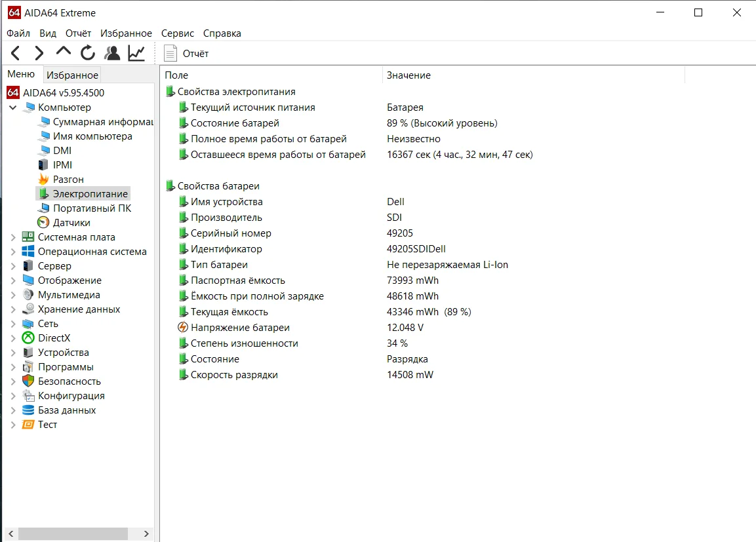Screen dimensions: 756x542
Task: Click the Безопасность shield icon
Action: pos(28,381)
